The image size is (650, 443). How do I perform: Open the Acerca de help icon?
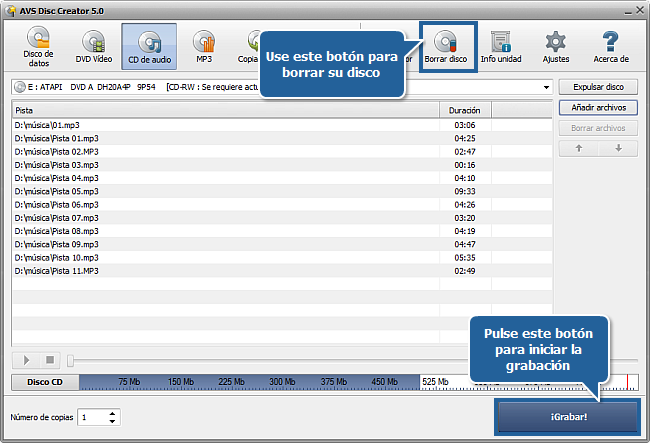611,47
